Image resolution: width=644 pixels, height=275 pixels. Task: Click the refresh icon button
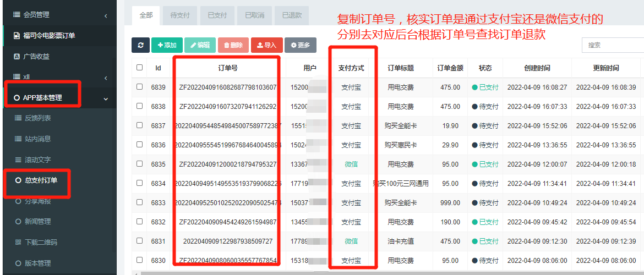[140, 45]
